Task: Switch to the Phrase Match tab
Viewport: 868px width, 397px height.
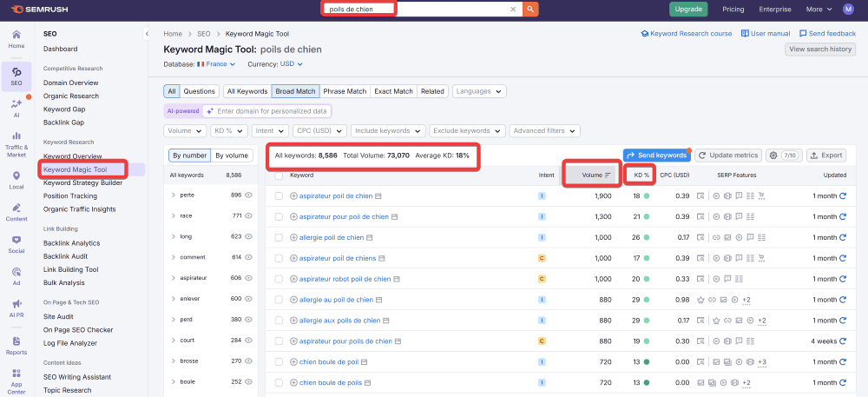Action: click(345, 91)
